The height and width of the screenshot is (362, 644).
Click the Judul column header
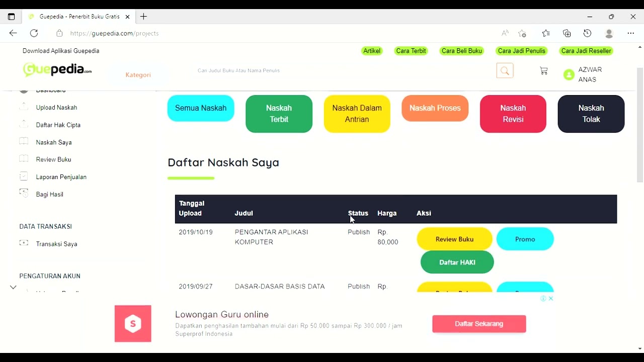point(244,213)
